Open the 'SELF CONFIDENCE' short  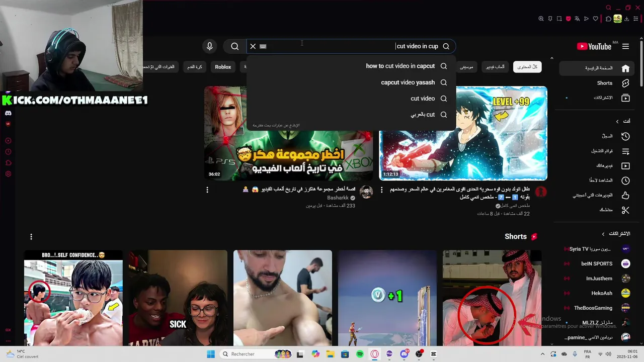click(x=73, y=298)
